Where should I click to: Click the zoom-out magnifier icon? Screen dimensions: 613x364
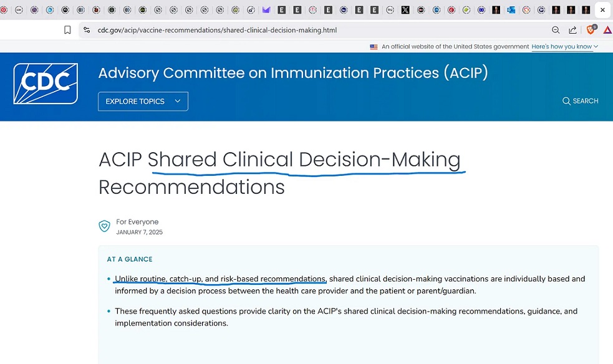point(556,30)
